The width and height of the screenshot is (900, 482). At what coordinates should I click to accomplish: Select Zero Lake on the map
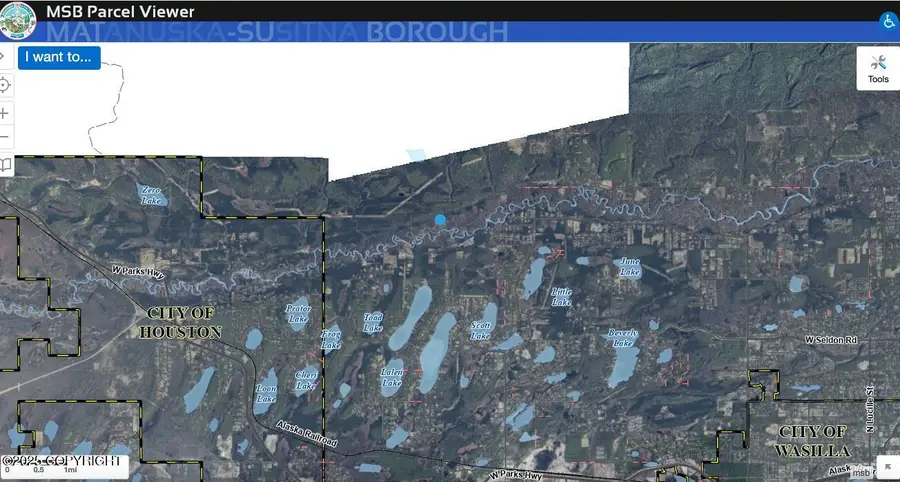click(x=151, y=195)
